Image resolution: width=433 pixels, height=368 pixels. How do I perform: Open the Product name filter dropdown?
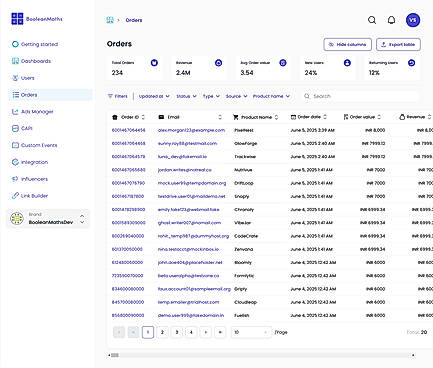(x=271, y=96)
